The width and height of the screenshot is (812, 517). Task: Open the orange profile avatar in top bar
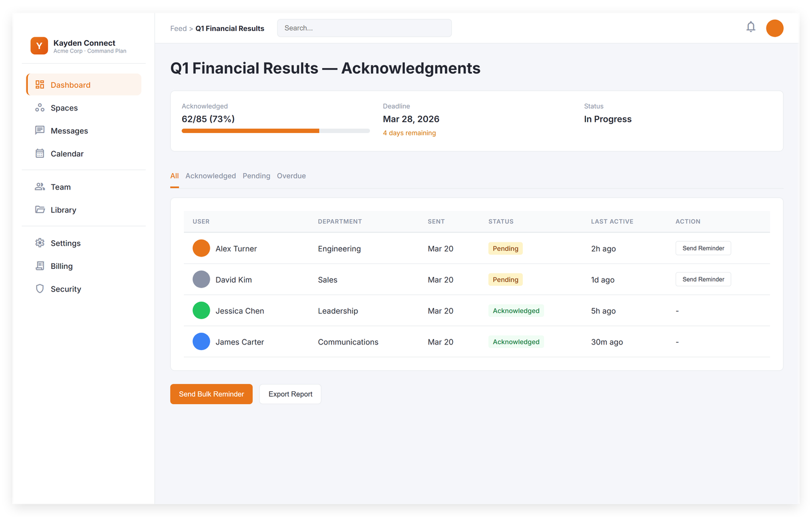point(775,28)
